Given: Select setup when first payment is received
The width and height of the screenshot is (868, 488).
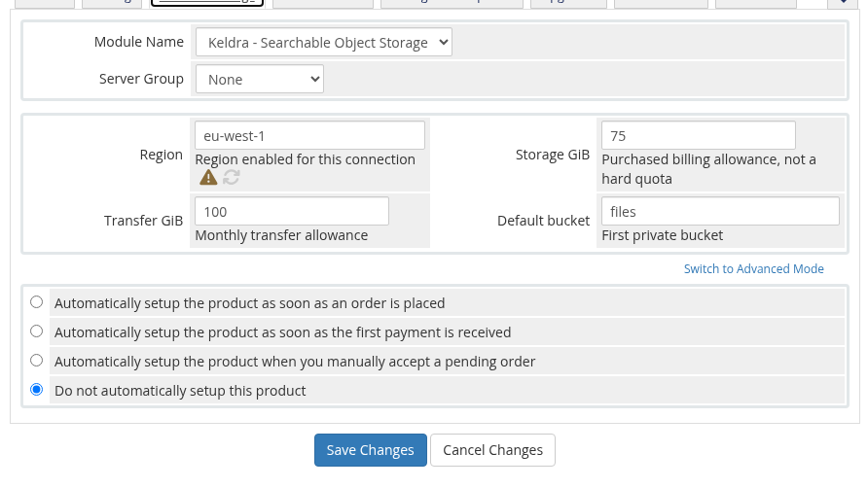Looking at the screenshot, I should pos(37,331).
